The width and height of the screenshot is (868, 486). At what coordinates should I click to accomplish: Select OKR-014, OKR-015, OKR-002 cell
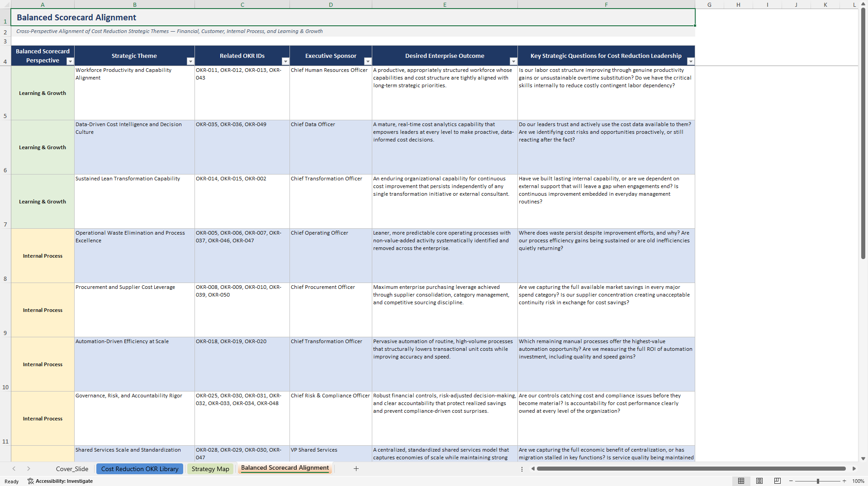[x=242, y=202]
